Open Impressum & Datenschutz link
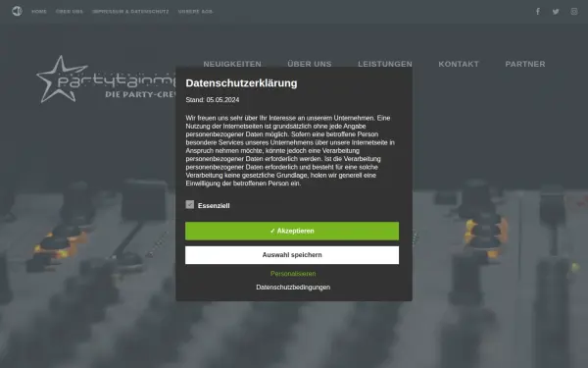588x368 pixels. [130, 12]
